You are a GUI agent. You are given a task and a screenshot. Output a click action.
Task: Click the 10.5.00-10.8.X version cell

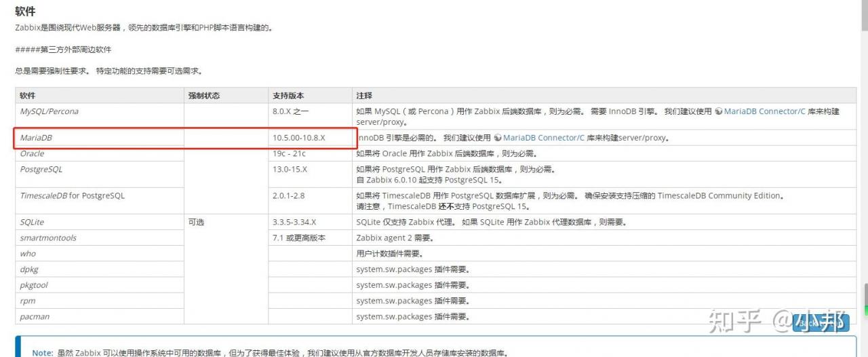pos(310,138)
